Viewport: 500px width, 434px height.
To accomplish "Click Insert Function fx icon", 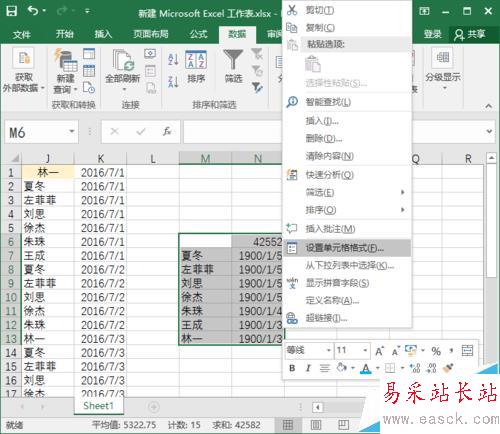I will tap(167, 131).
